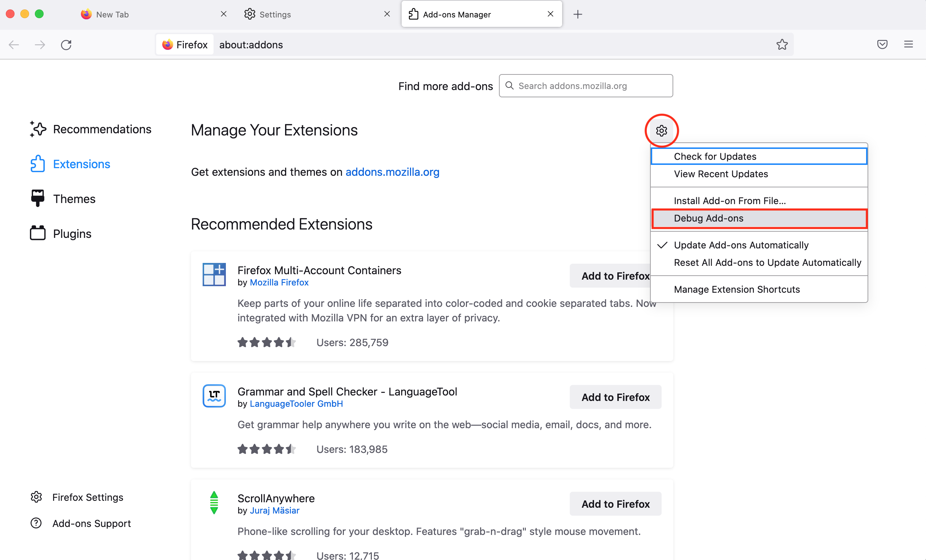Viewport: 926px width, 560px height.
Task: Click the Users: 285,759 count
Action: click(x=352, y=342)
